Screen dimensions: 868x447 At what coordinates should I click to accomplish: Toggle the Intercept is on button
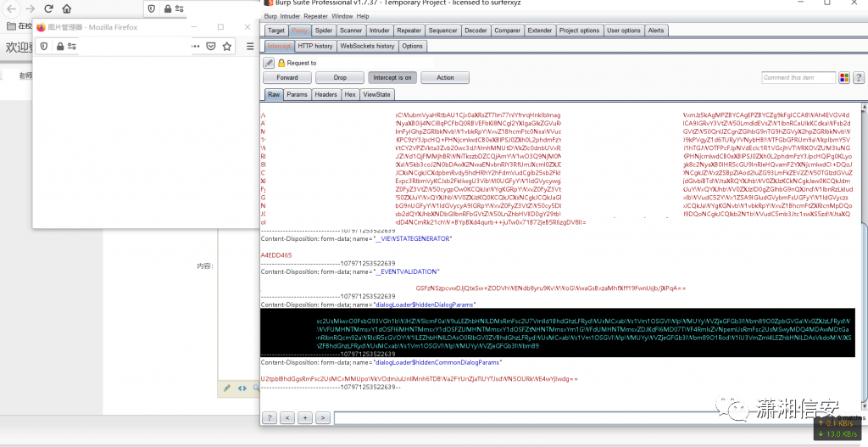click(x=392, y=77)
